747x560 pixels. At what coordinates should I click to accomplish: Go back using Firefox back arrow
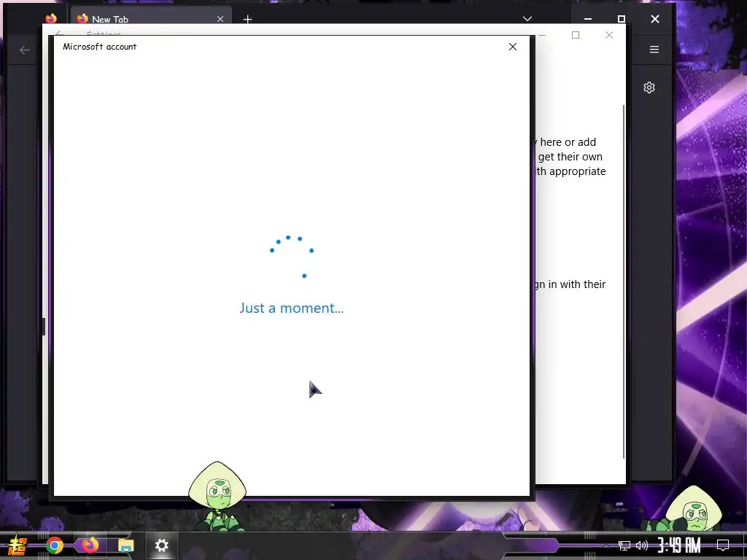tap(24, 50)
